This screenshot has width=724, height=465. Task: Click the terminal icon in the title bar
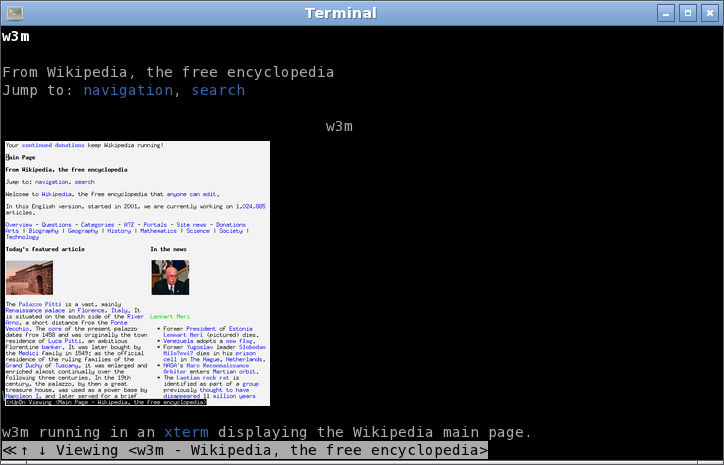(15, 13)
